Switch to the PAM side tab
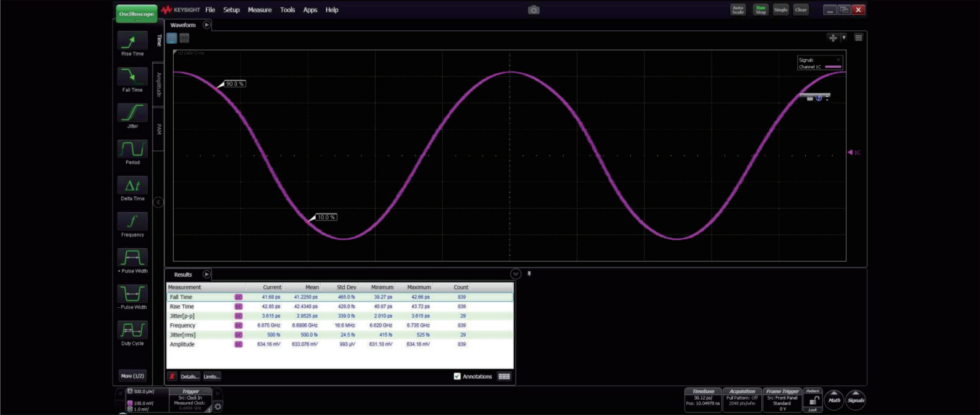This screenshot has height=415, width=980. tap(159, 129)
